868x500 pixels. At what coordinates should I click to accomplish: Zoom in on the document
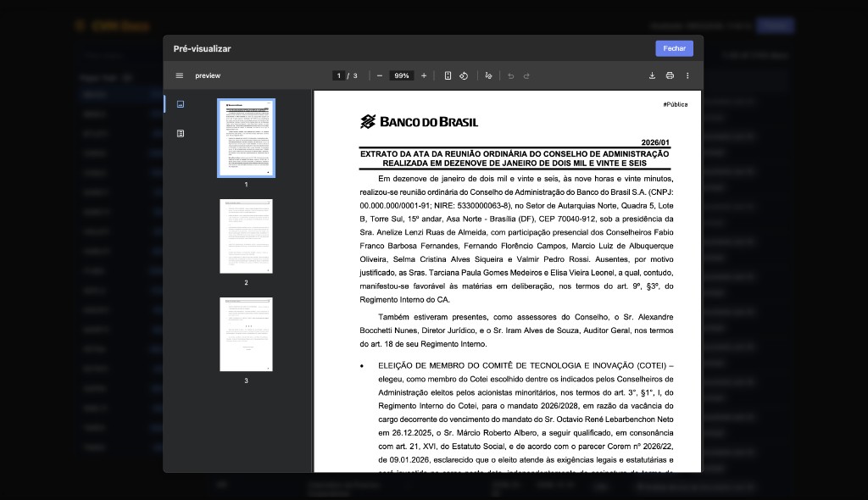pyautogui.click(x=423, y=75)
